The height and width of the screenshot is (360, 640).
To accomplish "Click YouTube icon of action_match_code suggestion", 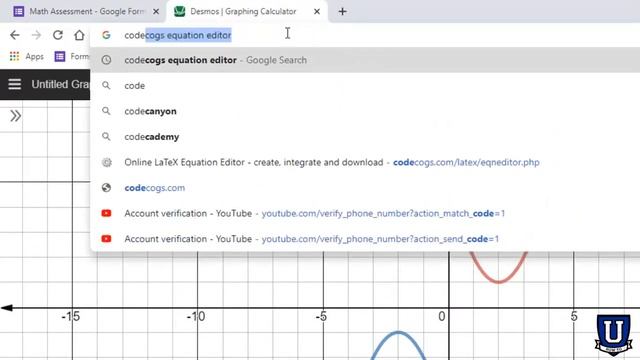I will tap(107, 213).
